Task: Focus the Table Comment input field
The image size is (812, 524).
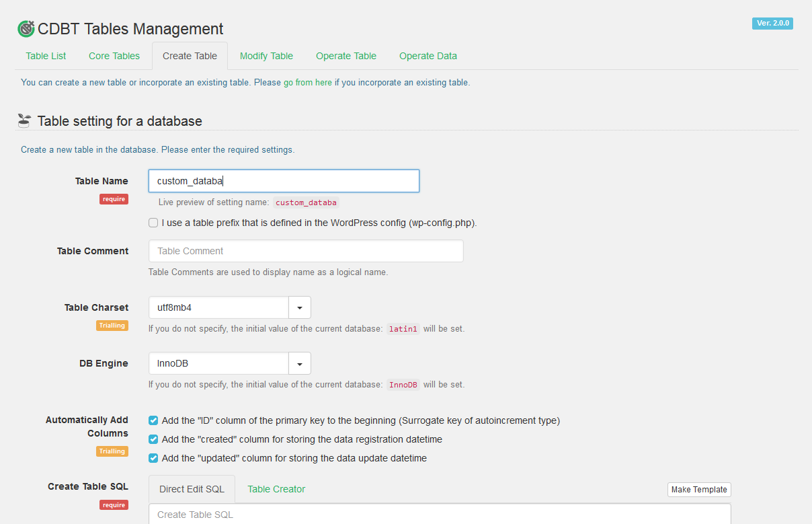Action: [306, 251]
